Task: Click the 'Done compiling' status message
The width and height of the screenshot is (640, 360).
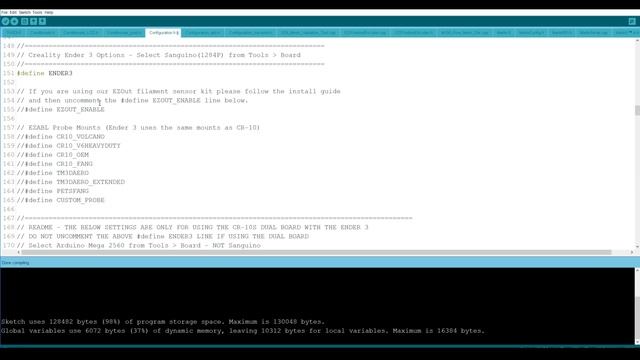Action: [15, 263]
